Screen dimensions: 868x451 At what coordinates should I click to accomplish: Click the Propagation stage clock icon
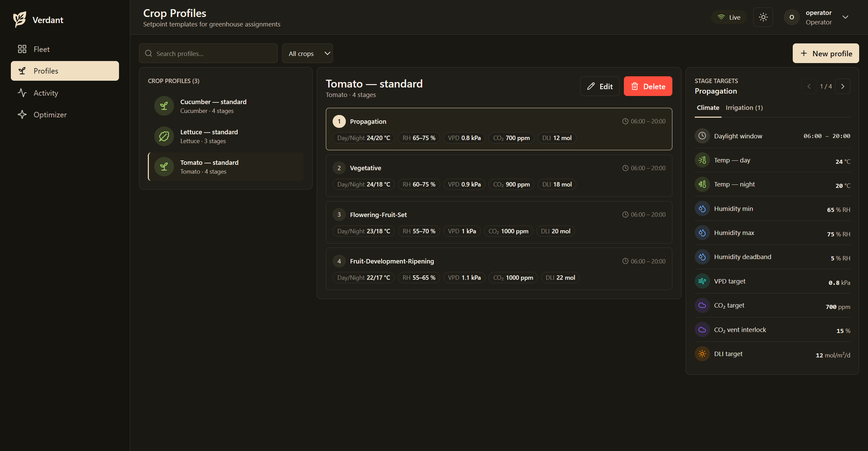625,121
